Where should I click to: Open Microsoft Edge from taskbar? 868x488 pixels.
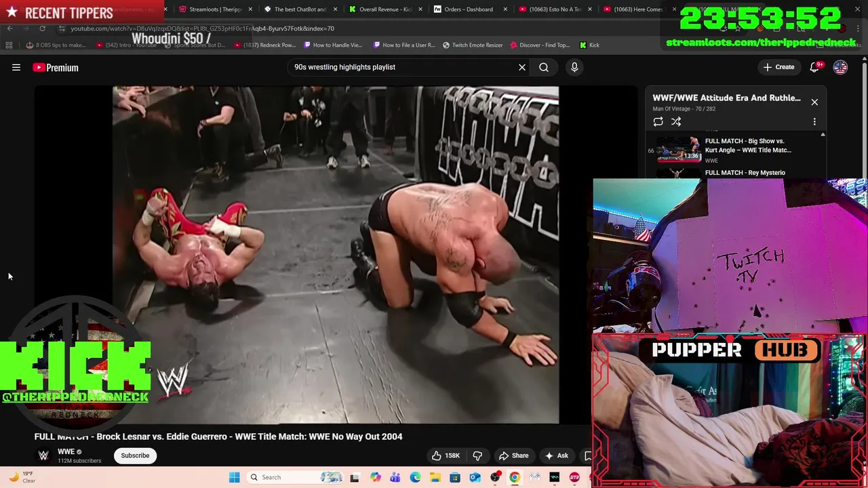tap(415, 477)
